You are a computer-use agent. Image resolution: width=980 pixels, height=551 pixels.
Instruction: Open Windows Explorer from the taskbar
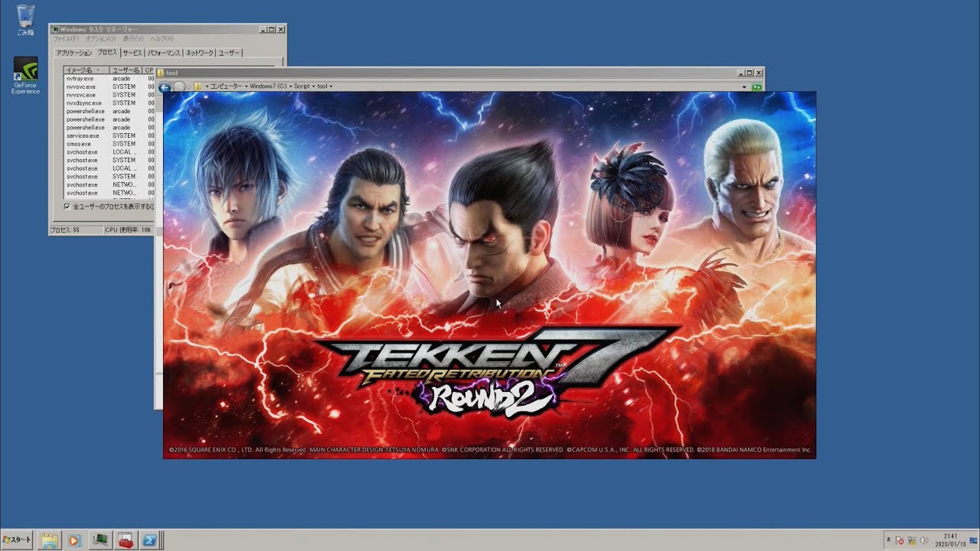coord(50,540)
